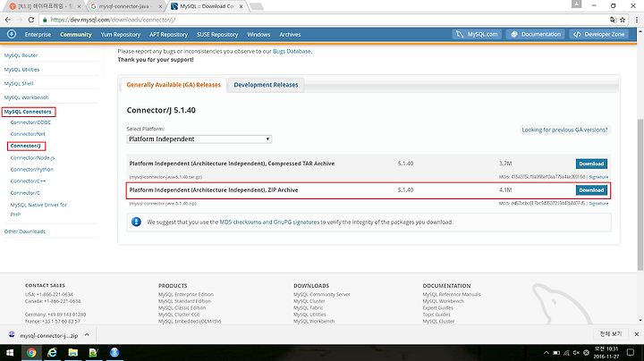Open the Developer Zone header button
The width and height of the screenshot is (644, 361).
click(x=599, y=35)
